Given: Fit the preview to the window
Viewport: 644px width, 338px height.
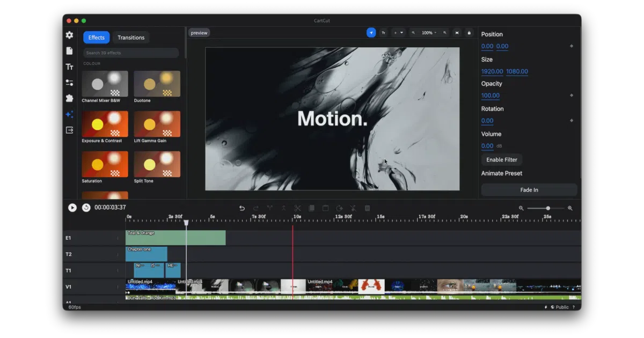Looking at the screenshot, I should pos(457,33).
